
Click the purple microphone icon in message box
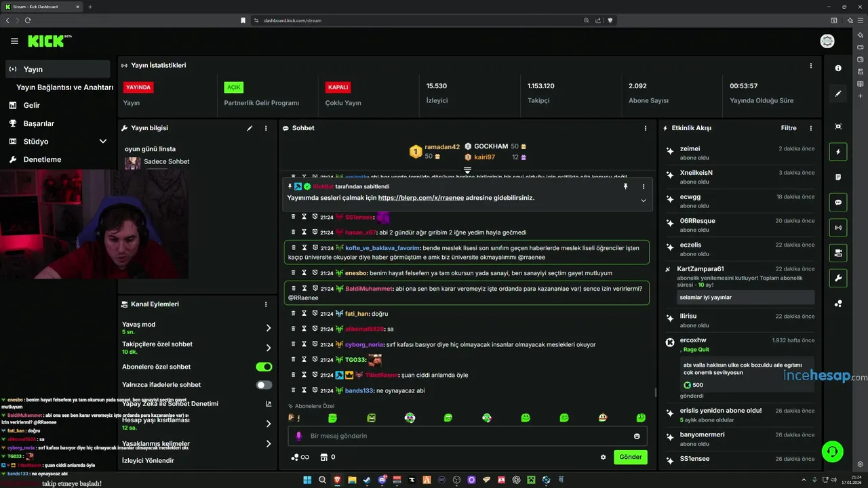pyautogui.click(x=298, y=436)
